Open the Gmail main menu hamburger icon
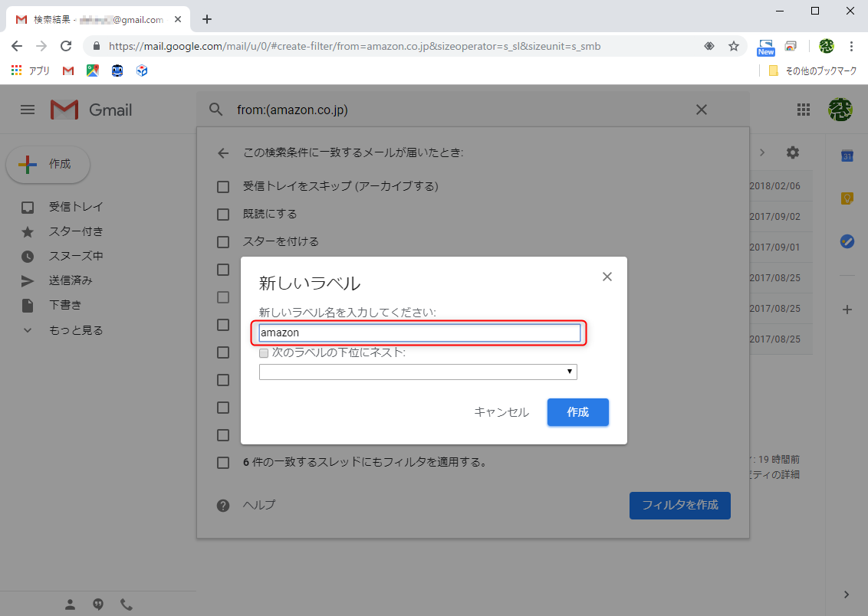This screenshot has height=616, width=868. click(27, 109)
